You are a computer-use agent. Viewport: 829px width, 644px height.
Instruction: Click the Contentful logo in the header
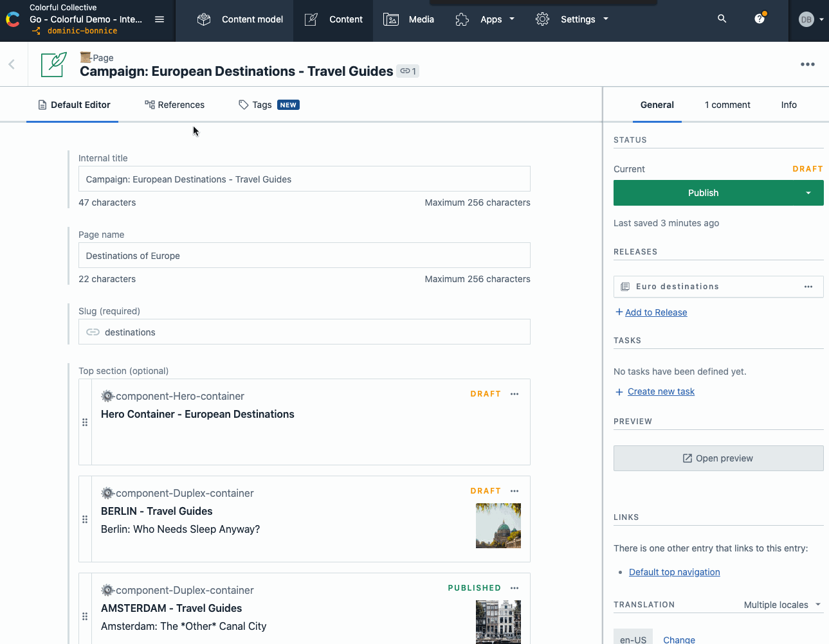12,20
